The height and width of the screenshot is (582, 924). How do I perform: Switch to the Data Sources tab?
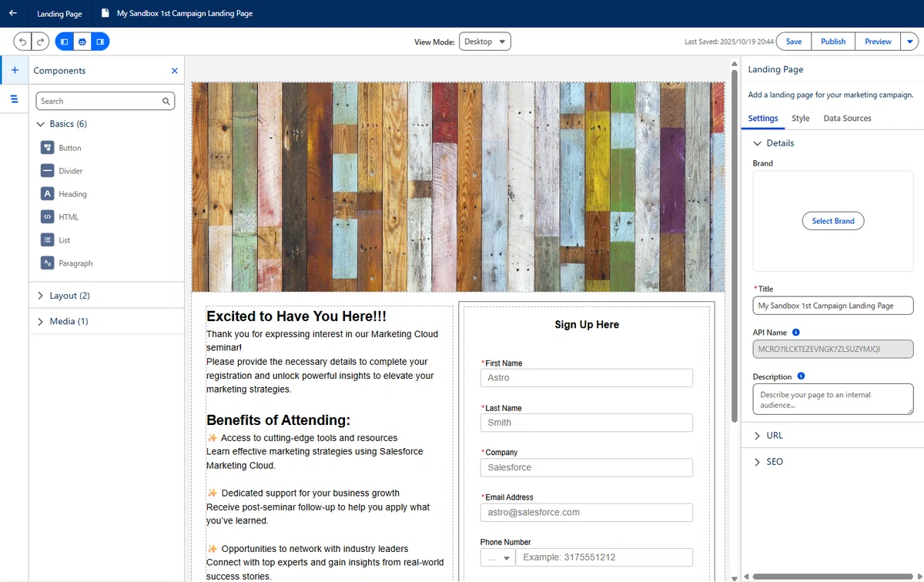coord(847,119)
